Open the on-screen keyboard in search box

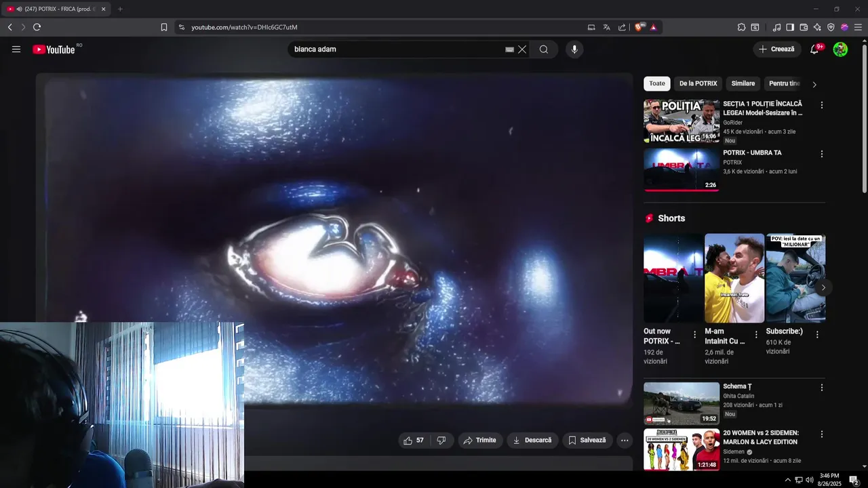(509, 49)
